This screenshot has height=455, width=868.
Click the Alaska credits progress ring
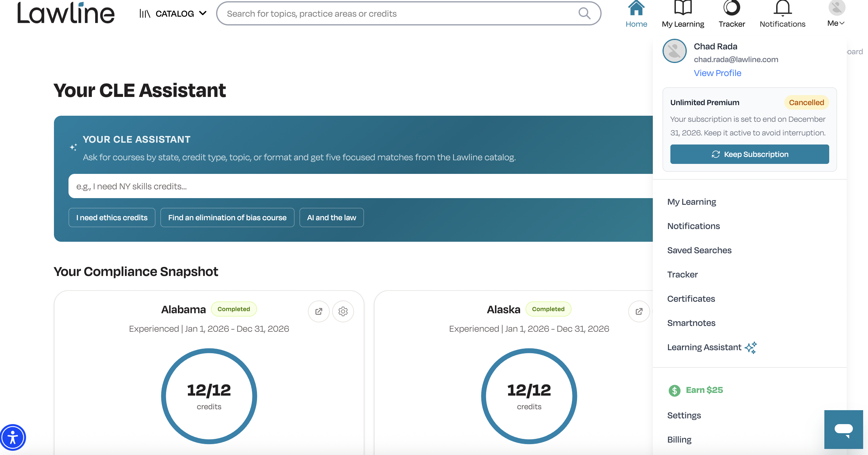[x=529, y=396]
